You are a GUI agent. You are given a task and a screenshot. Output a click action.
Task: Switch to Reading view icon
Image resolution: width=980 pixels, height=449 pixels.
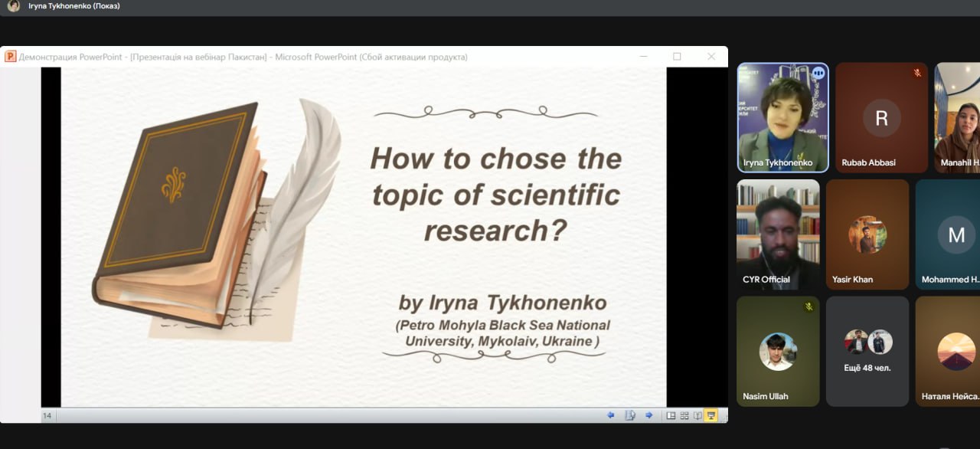pyautogui.click(x=697, y=415)
